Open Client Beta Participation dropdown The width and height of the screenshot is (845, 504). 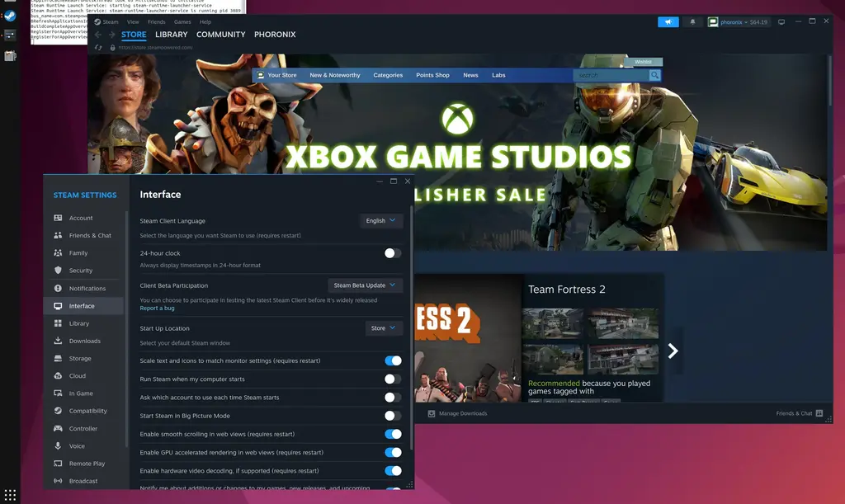click(x=365, y=285)
